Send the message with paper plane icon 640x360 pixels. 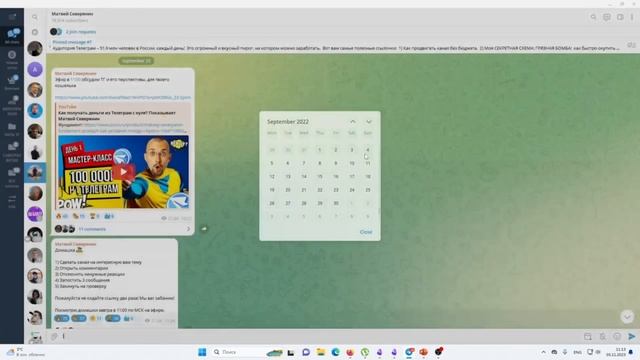pyautogui.click(x=631, y=336)
